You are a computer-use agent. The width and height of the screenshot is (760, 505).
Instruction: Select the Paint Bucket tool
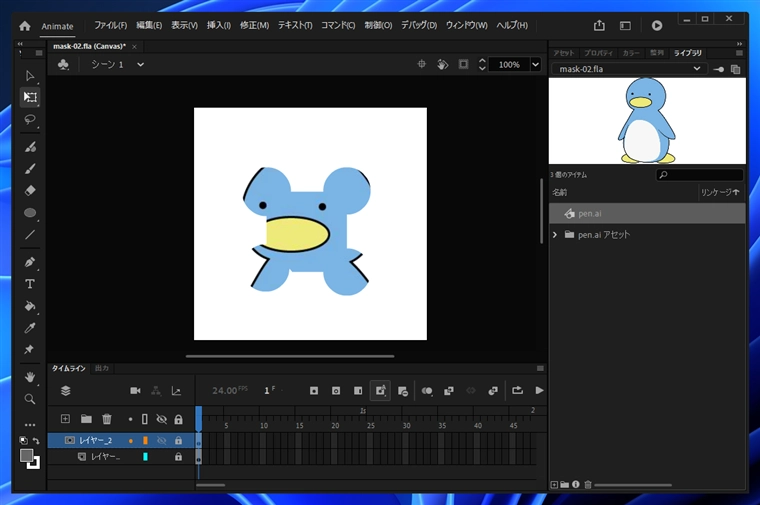(x=30, y=306)
